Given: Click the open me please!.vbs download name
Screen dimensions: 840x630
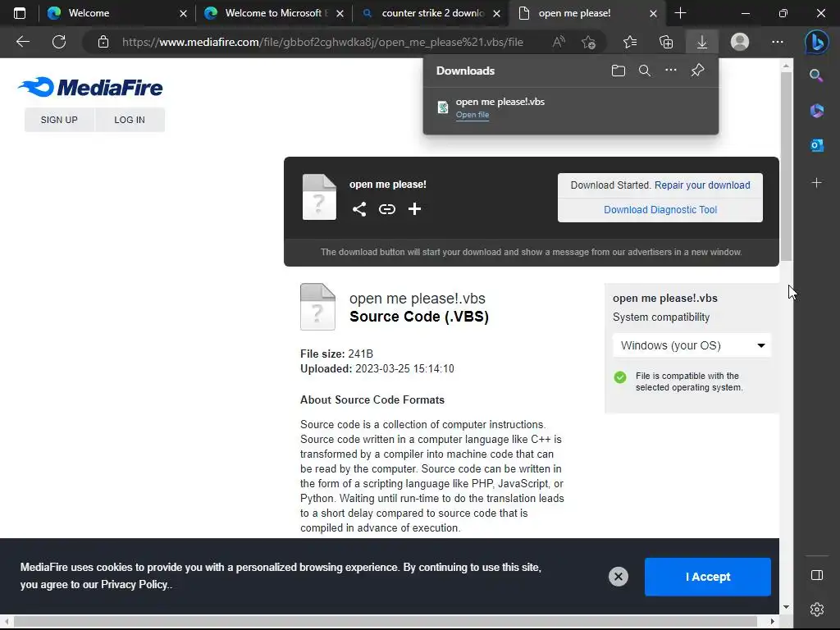Looking at the screenshot, I should pos(500,102).
